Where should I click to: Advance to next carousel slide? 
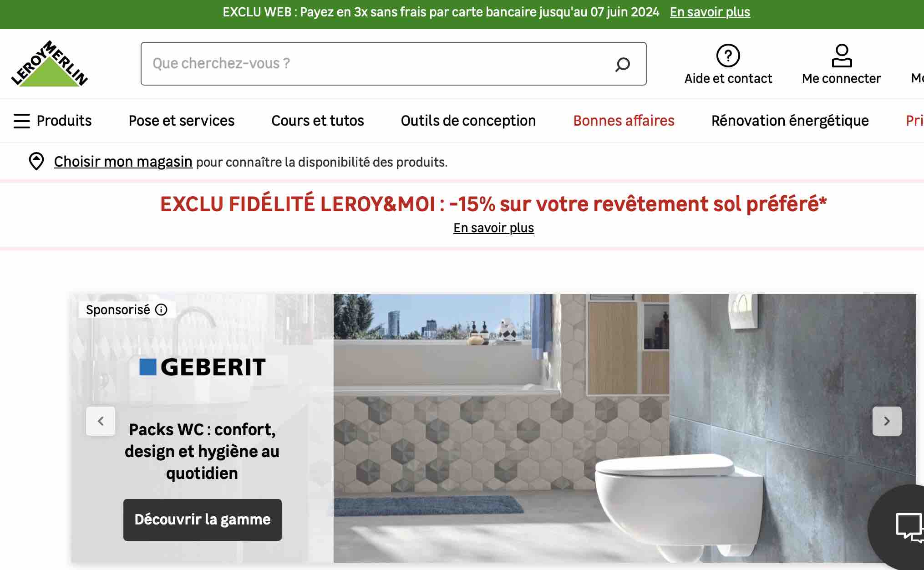(x=887, y=421)
